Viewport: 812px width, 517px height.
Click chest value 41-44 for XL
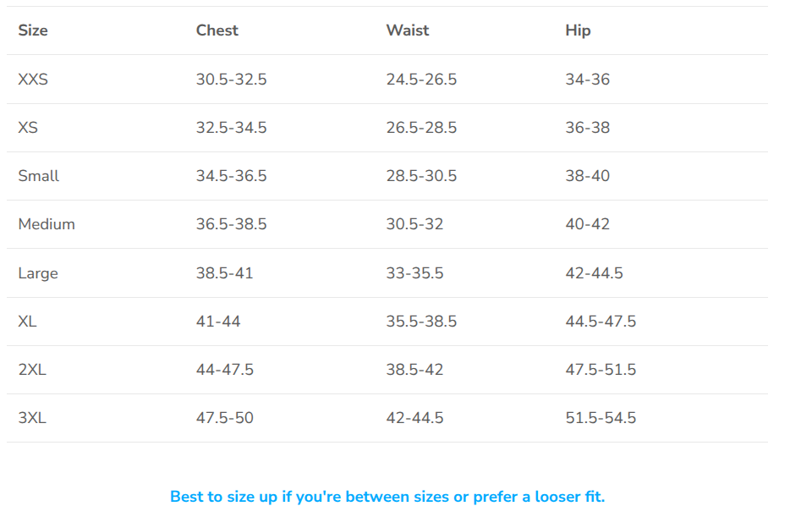tap(218, 322)
